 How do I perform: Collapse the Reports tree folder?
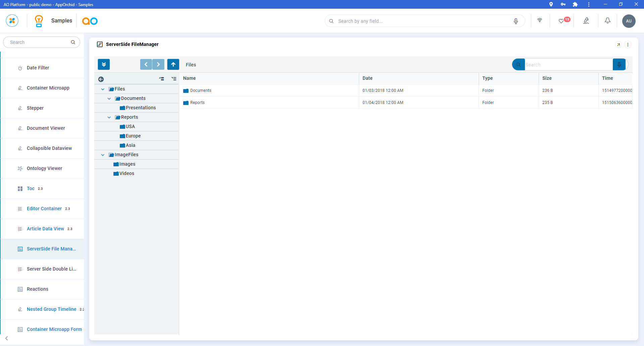pos(109,117)
